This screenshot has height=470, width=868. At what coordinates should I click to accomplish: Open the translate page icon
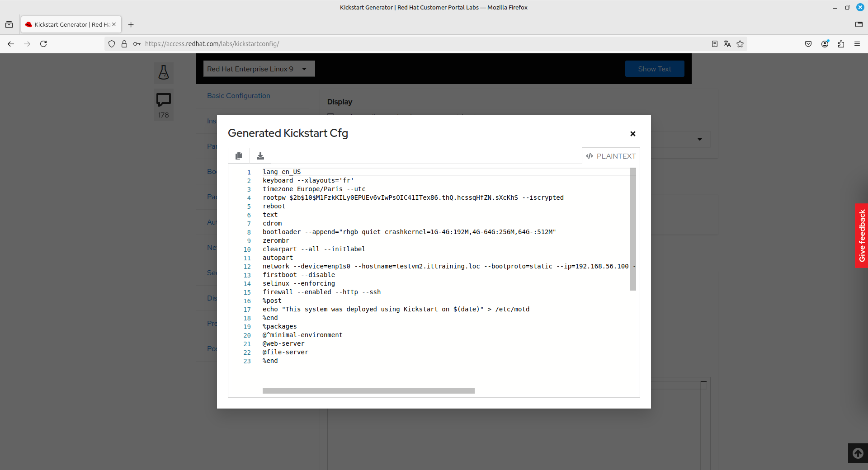point(727,44)
